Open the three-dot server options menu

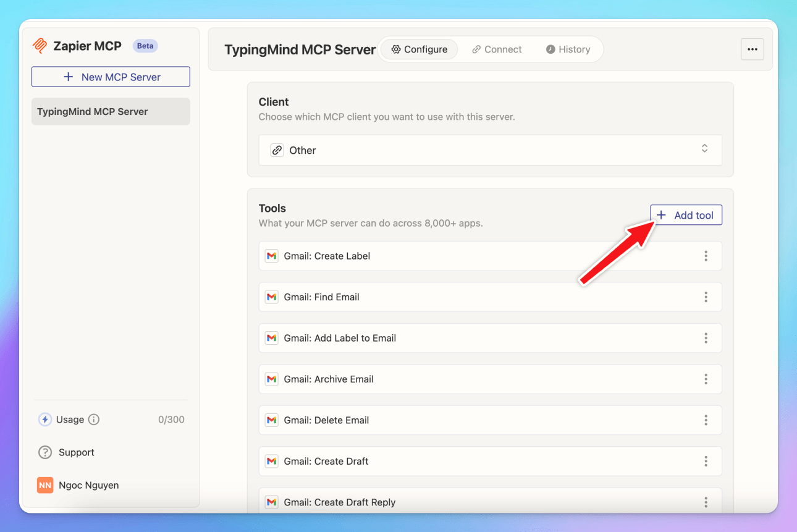point(752,49)
